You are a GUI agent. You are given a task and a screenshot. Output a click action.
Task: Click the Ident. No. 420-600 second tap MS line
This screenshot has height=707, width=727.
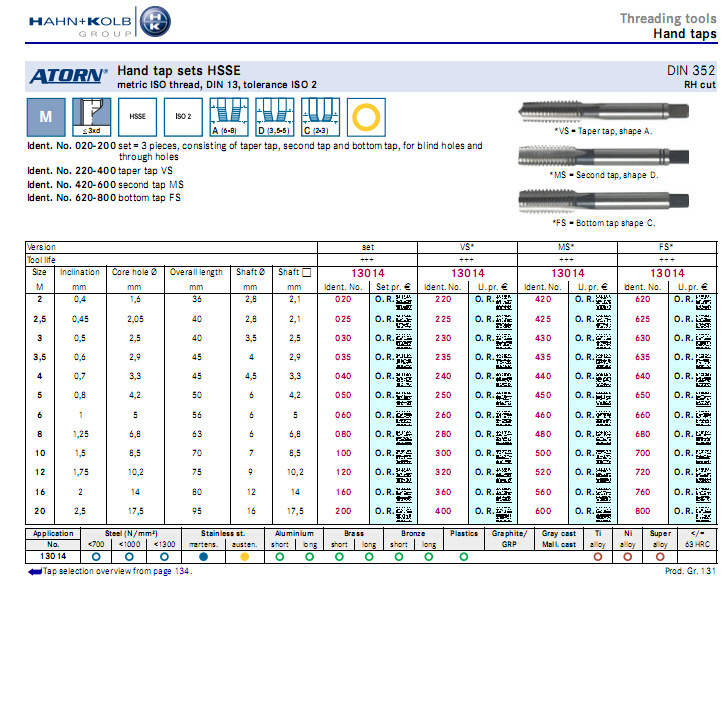pos(105,185)
